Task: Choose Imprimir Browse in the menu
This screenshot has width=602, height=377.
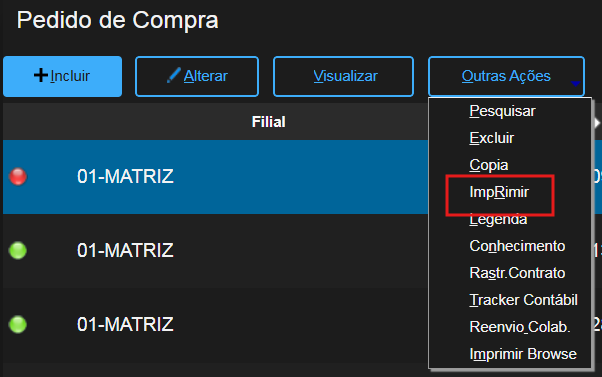Action: tap(523, 354)
